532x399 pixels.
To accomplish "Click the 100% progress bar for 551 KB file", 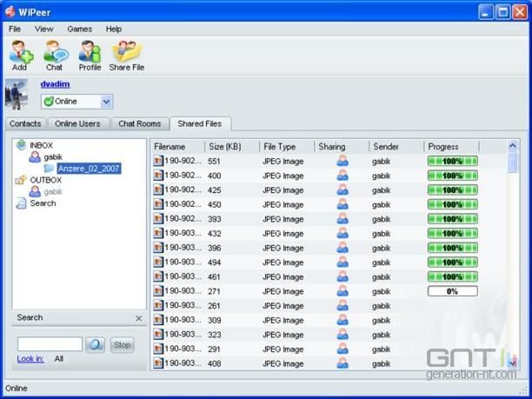I will (x=453, y=161).
